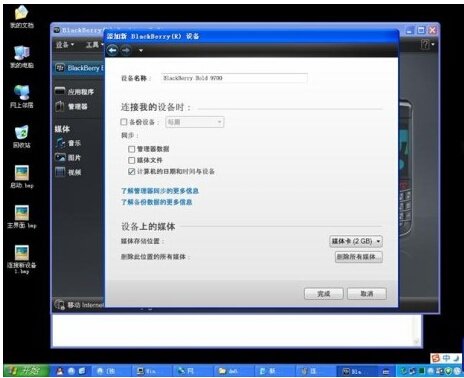464x378 pixels.
Task: Open the history dropdown beside the forward arrow
Action: 141,51
